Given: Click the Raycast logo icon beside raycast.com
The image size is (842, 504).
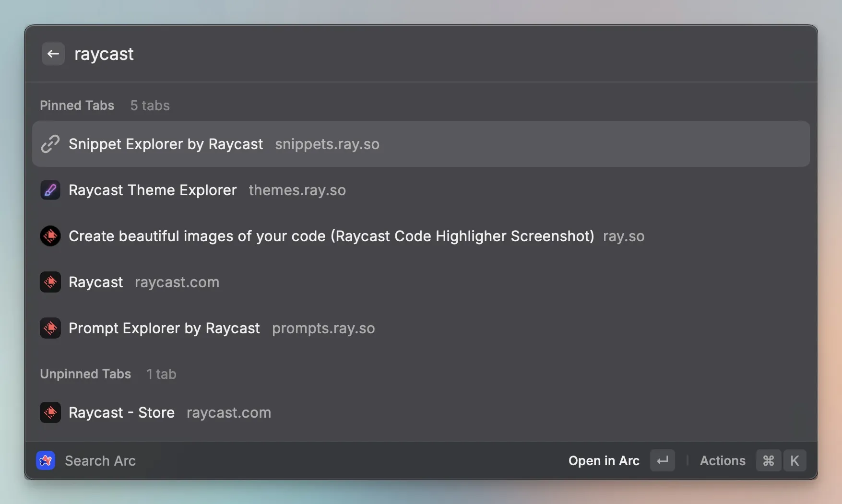Looking at the screenshot, I should tap(50, 282).
